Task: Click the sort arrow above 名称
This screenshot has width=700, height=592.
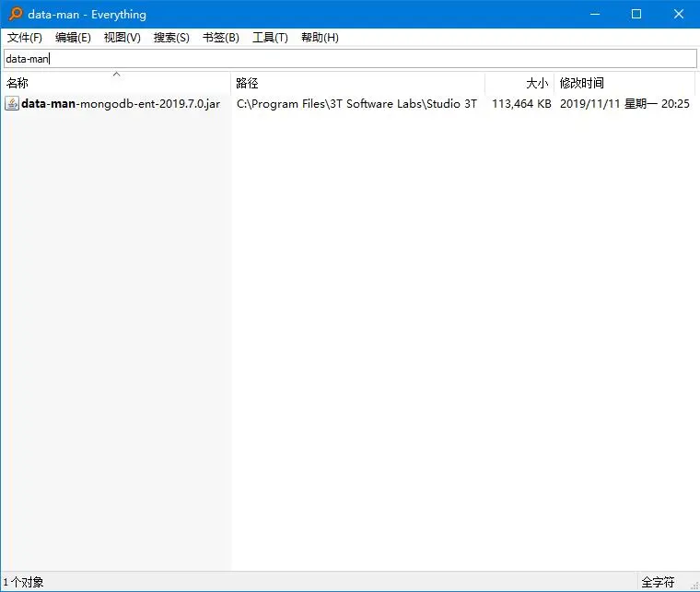Action: [x=117, y=74]
